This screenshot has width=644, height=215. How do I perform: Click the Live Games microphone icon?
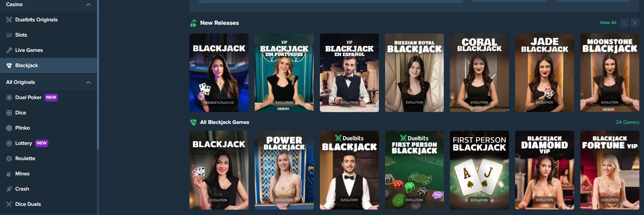pyautogui.click(x=9, y=50)
